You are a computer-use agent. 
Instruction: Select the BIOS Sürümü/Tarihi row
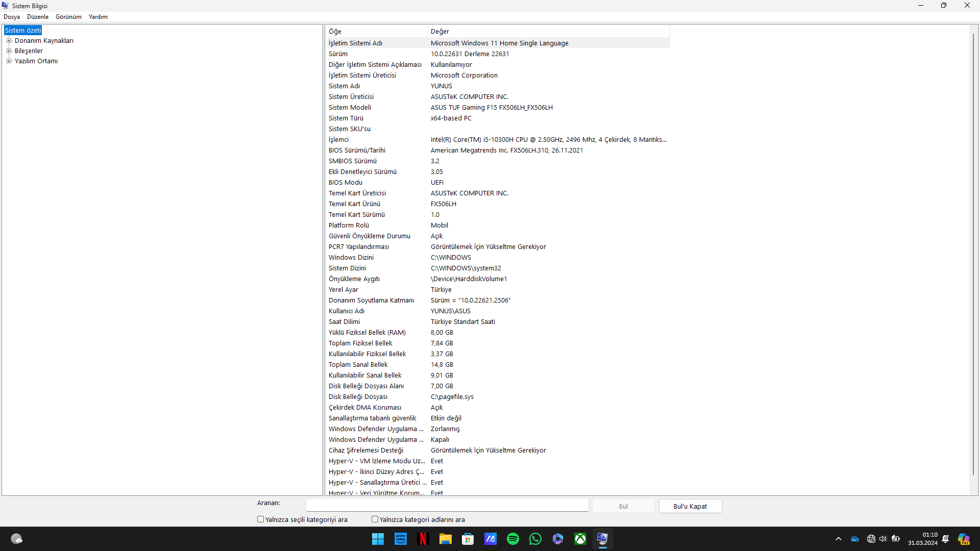click(x=498, y=151)
